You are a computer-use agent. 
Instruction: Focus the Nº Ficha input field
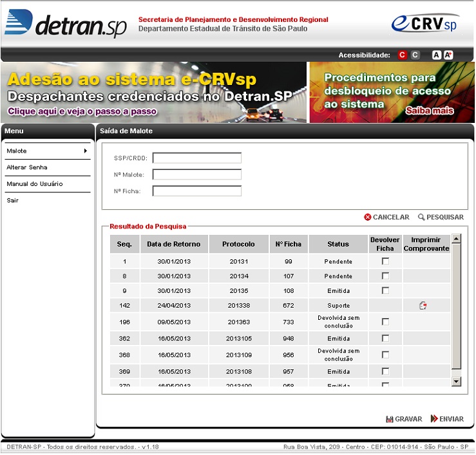click(197, 191)
